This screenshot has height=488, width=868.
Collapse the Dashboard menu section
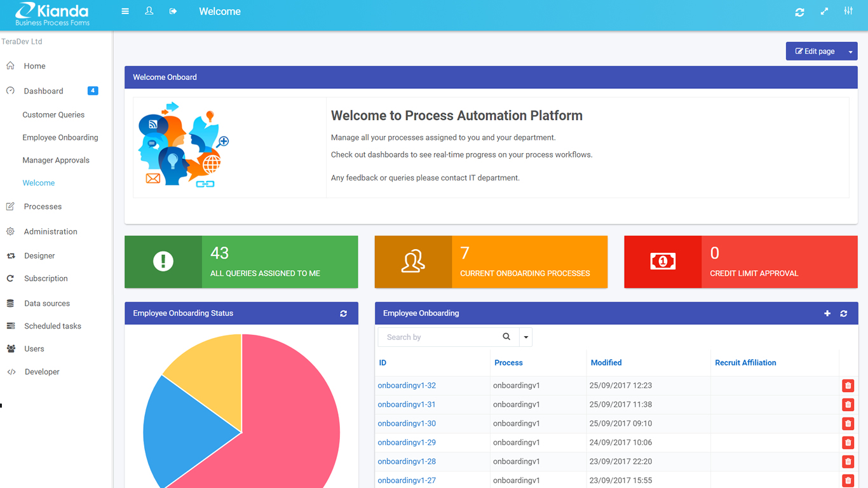(x=43, y=91)
